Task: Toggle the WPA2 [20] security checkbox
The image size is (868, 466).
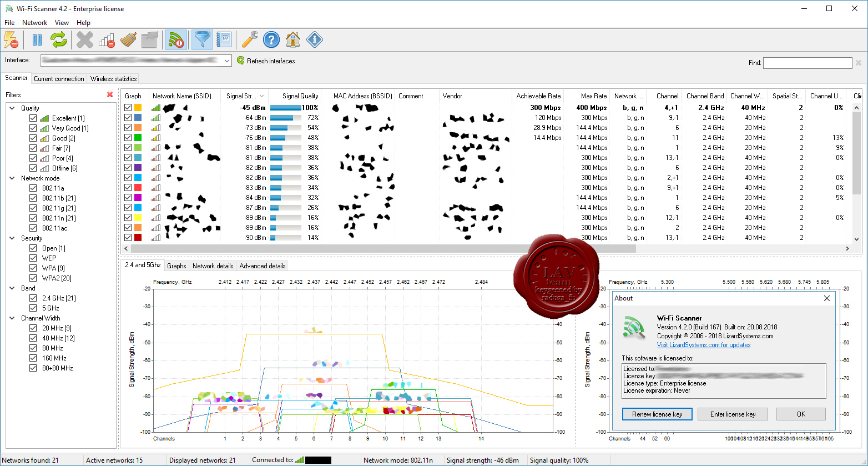Action: [x=33, y=278]
